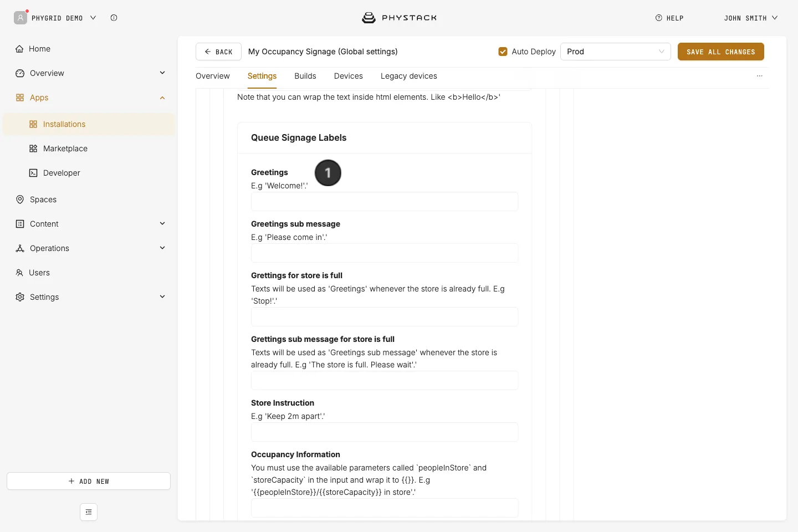The width and height of the screenshot is (798, 532).
Task: Click the Home house icon
Action: (x=20, y=49)
